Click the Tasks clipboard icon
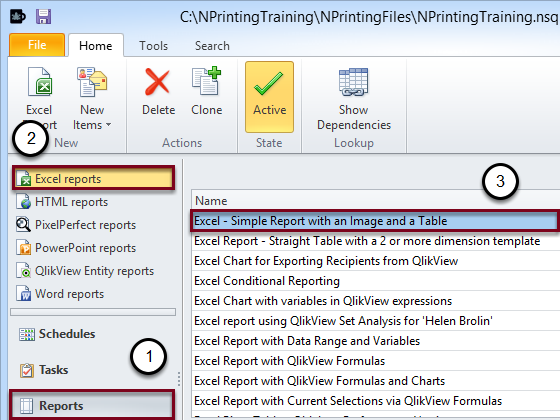Viewport: 560px width, 420px height. (27, 370)
